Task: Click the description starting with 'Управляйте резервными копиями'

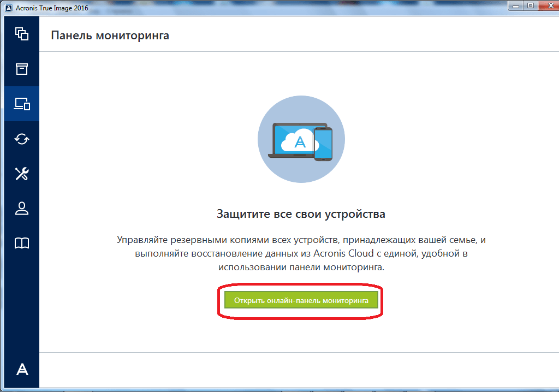Action: [x=301, y=253]
